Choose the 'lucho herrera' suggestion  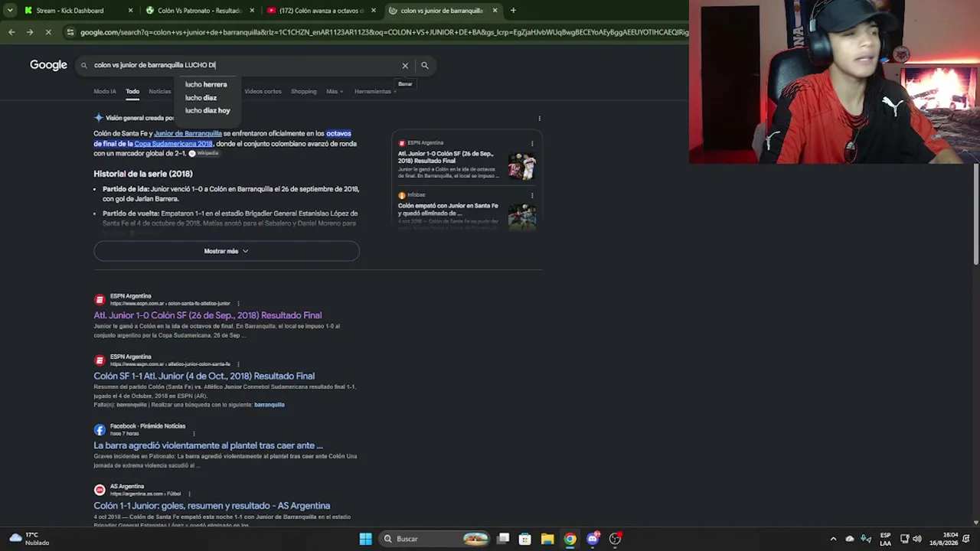click(206, 85)
